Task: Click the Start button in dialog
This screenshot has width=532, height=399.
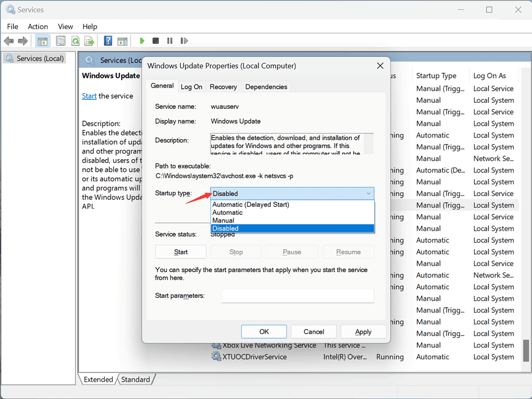Action: (x=181, y=252)
